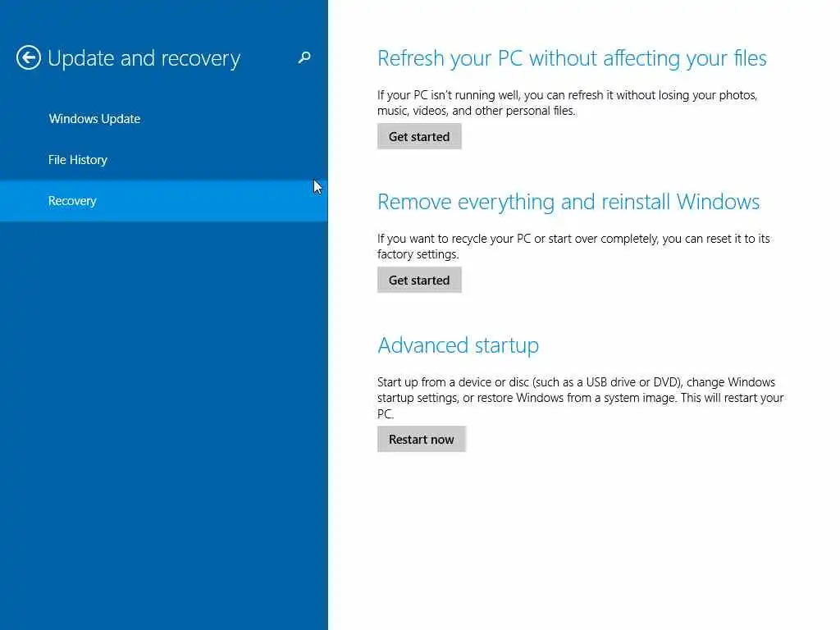The width and height of the screenshot is (840, 630).
Task: Open the search magnifier icon
Action: 304,57
